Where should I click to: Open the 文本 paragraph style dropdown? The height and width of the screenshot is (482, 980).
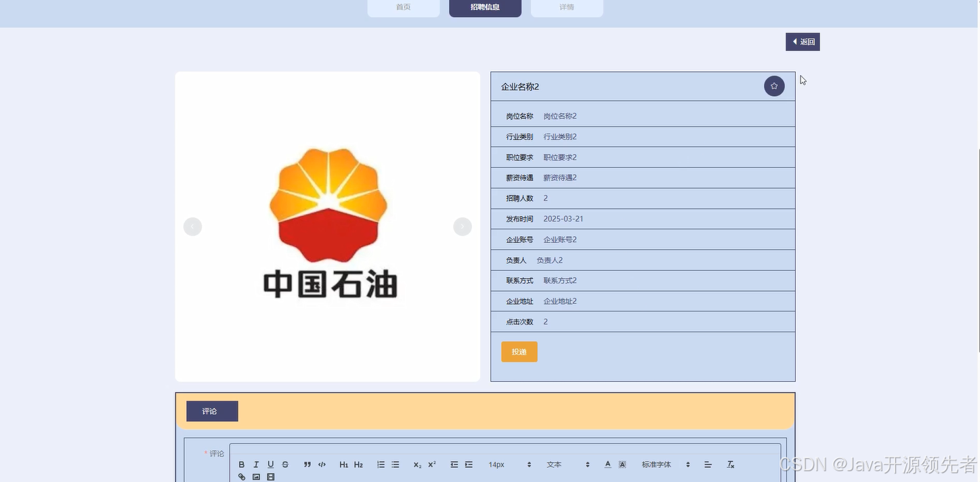click(x=553, y=464)
